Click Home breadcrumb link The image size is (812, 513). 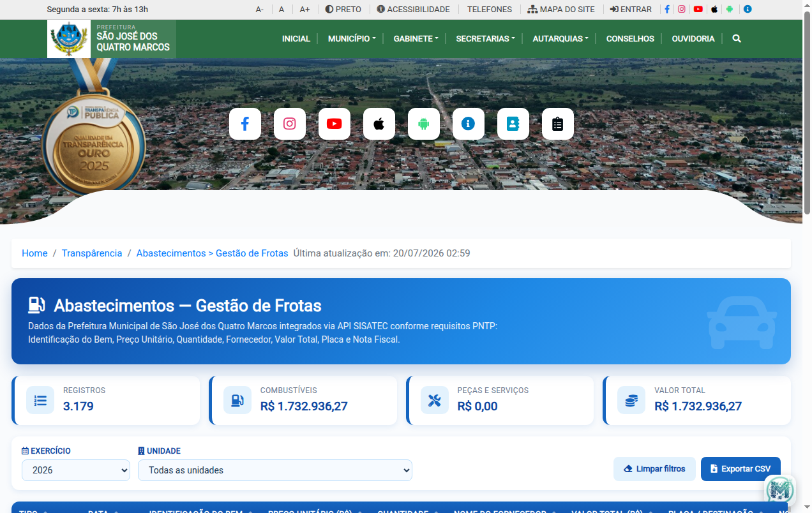34,253
